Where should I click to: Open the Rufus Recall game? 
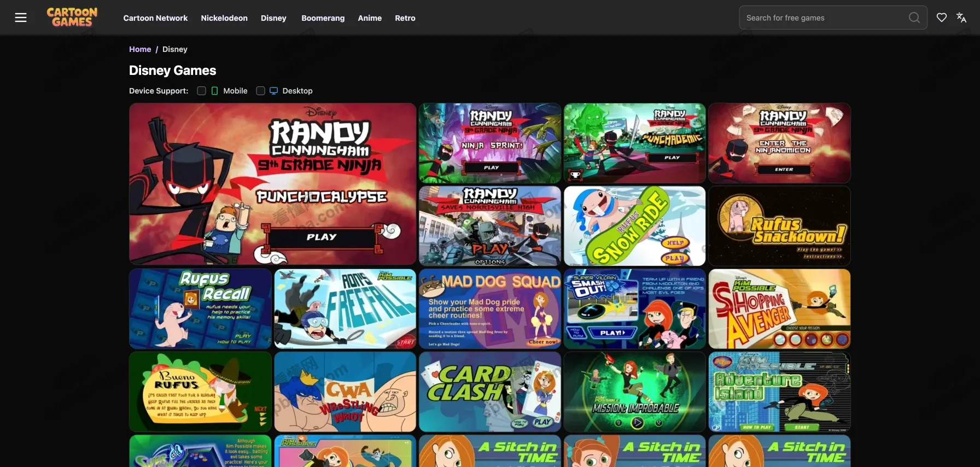[x=201, y=309]
